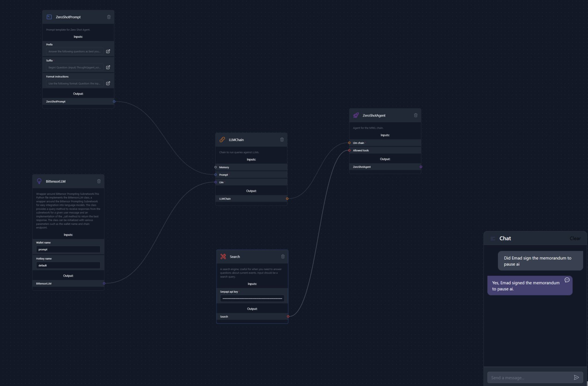Delete the ZeroShotPrompt node via trash icon

pyautogui.click(x=109, y=17)
